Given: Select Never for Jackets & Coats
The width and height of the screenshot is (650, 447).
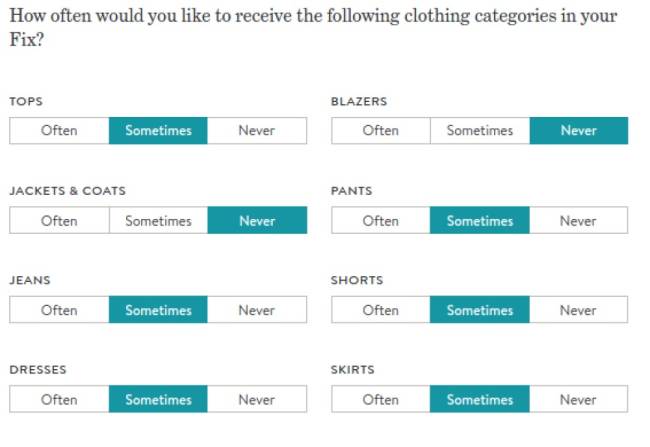Looking at the screenshot, I should click(257, 221).
